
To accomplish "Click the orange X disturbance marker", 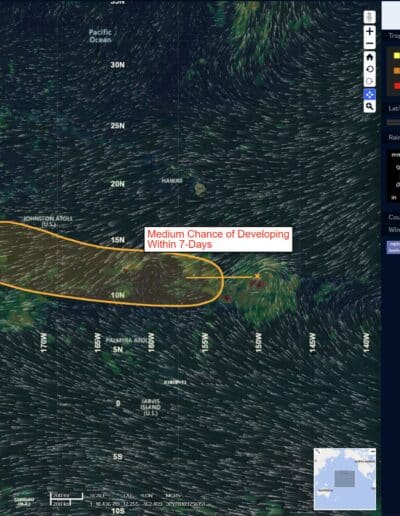I will 257,276.
